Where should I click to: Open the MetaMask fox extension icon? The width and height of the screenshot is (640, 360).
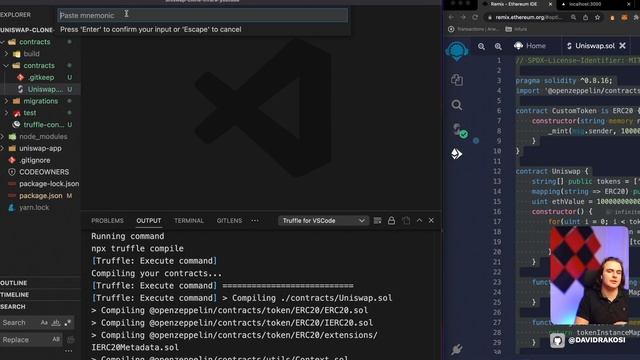624,17
